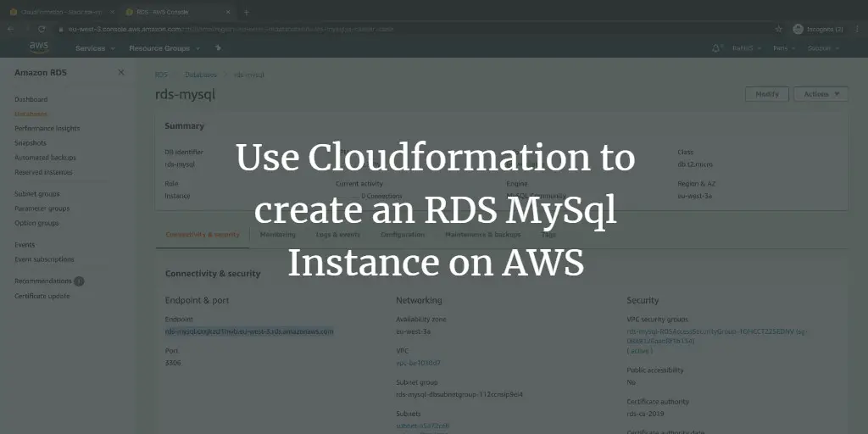Open Certificate update in the sidebar
Image resolution: width=868 pixels, height=434 pixels.
click(42, 296)
